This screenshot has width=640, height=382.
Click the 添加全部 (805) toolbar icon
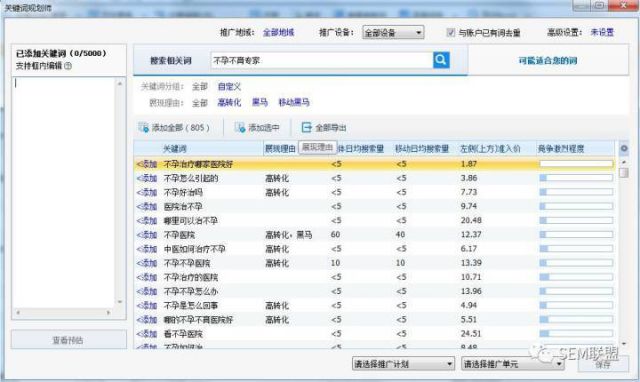(x=143, y=127)
